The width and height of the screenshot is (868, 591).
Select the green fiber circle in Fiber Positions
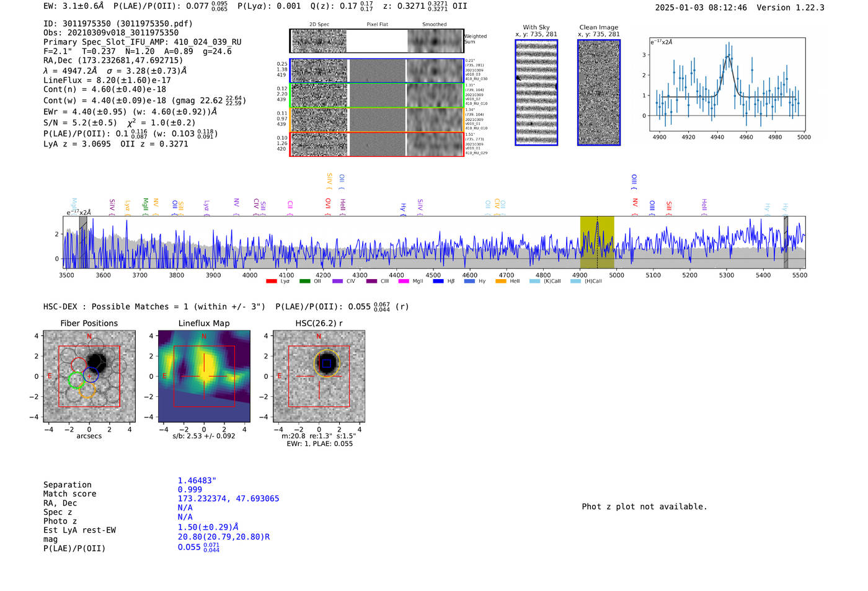[x=76, y=380]
